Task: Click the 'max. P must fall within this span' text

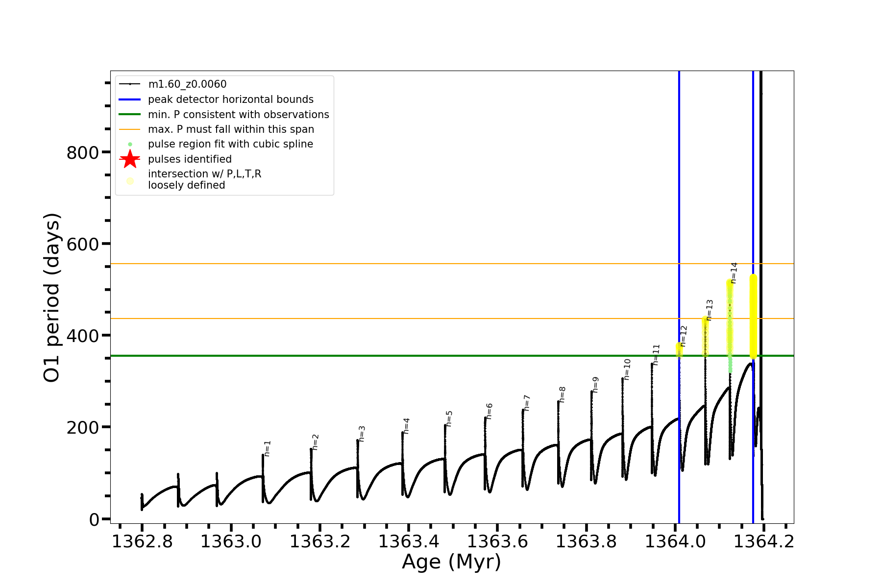Action: 231,129
